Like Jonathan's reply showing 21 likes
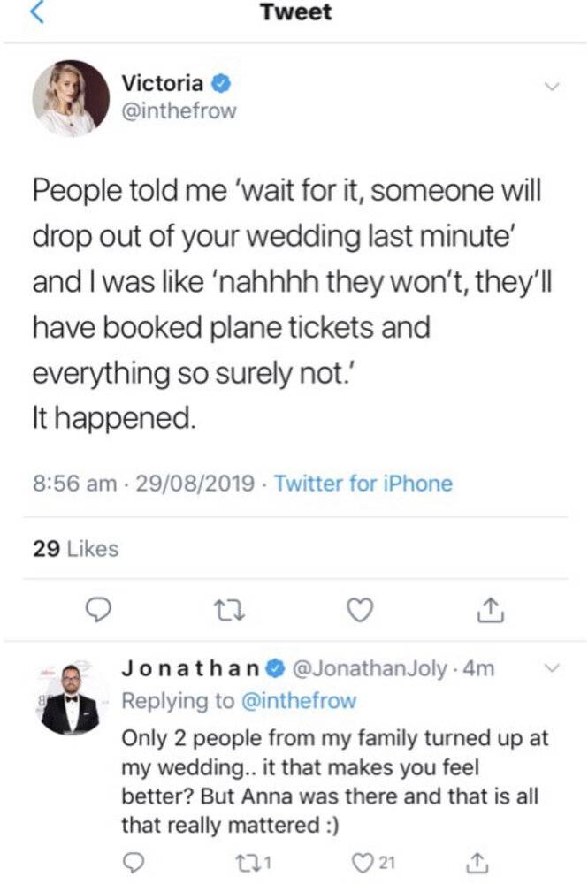Viewport: 588px width, 884px height. [374, 863]
